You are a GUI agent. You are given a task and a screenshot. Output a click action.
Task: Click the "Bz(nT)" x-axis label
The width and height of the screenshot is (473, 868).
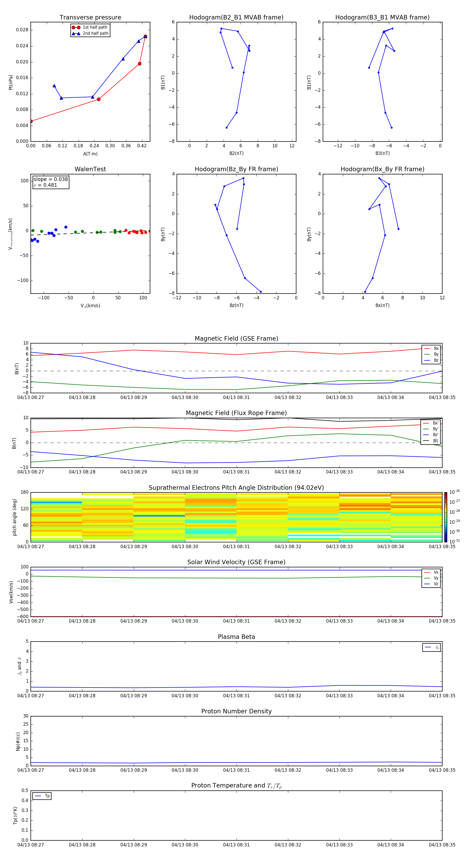(236, 305)
